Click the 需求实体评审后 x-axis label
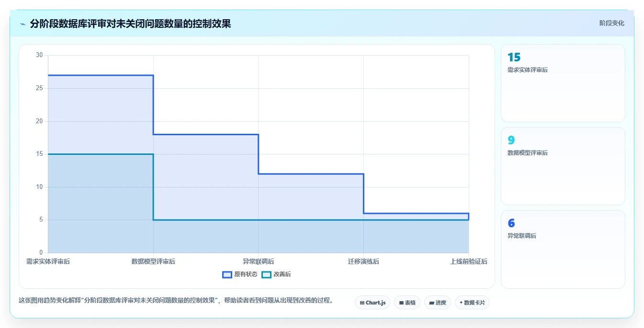The height and width of the screenshot is (328, 644). tap(48, 261)
